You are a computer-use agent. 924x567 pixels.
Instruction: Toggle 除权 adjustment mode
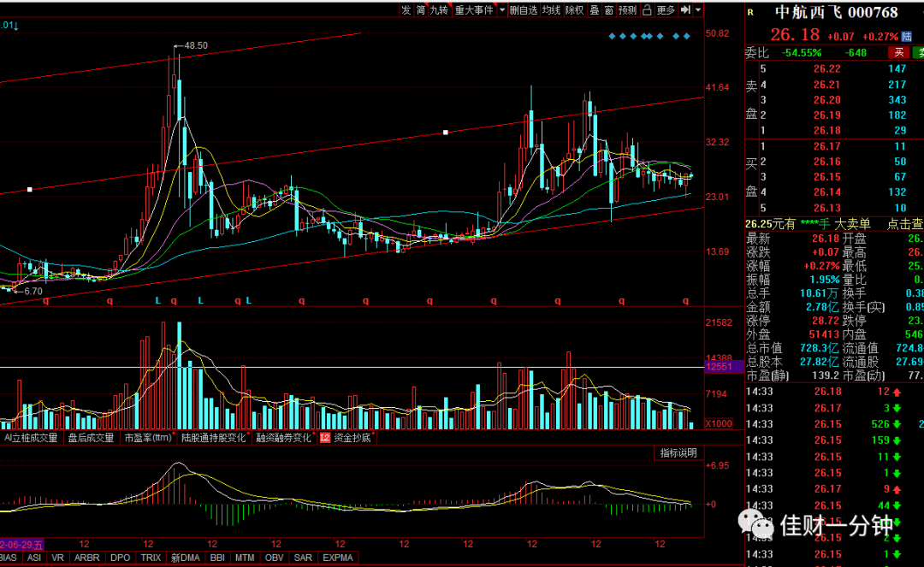click(575, 10)
